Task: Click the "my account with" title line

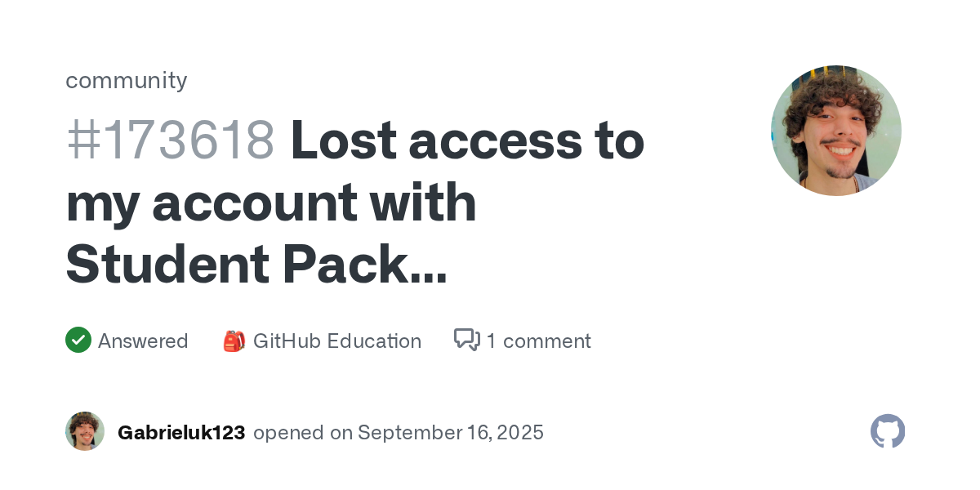Action: (271, 203)
